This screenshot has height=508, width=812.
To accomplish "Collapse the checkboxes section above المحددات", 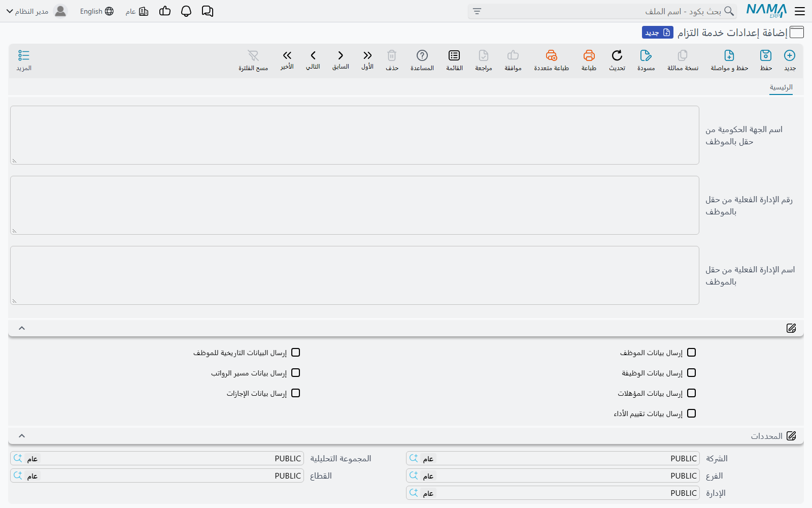I will click(x=22, y=328).
